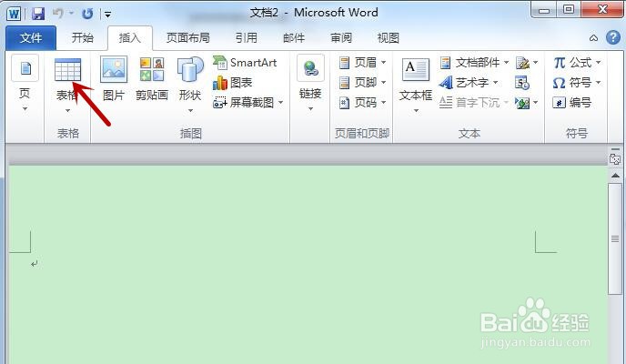Expand the WordArt (艺术字) dropdown arrow
Screen dimensions: 626x364
496,83
